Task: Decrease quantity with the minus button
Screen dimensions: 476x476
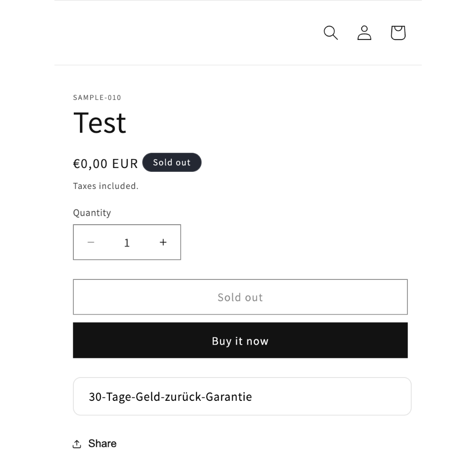Action: [x=91, y=242]
